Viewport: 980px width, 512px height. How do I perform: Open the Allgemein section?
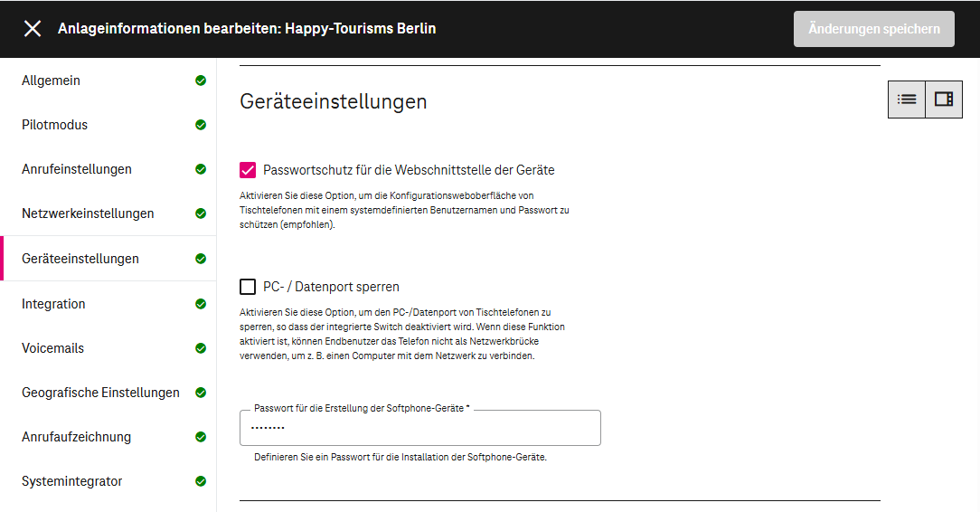coord(52,81)
